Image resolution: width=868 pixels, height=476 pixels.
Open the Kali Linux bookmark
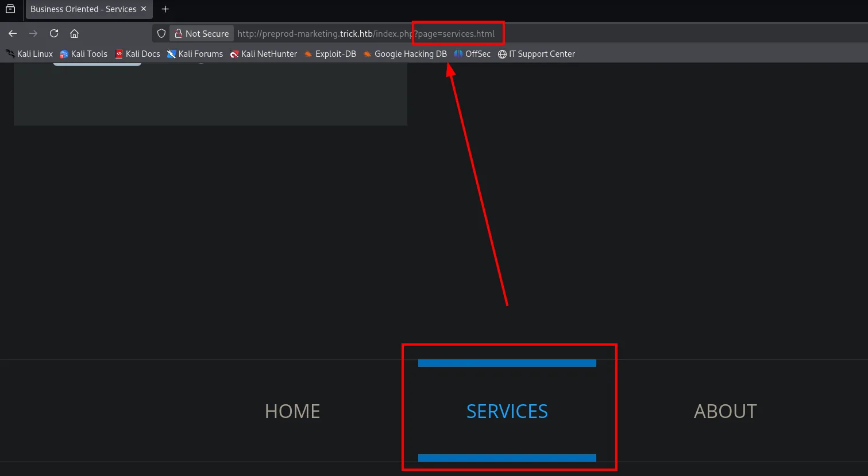pos(29,54)
